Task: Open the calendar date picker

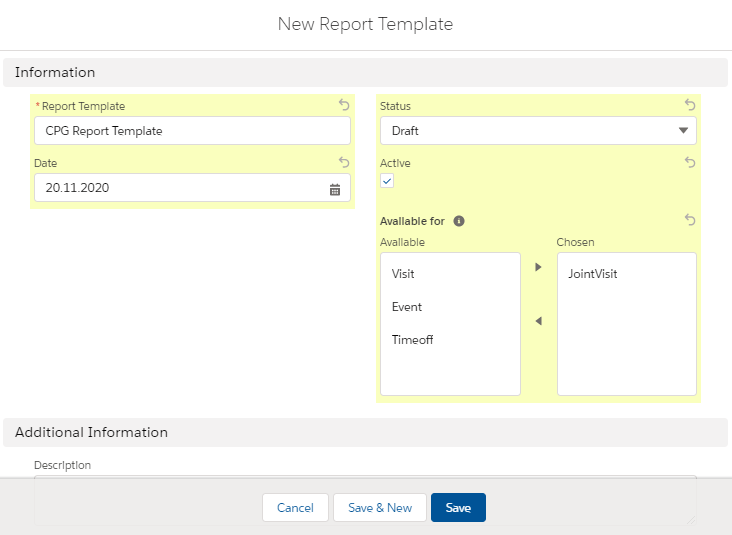Action: click(335, 190)
